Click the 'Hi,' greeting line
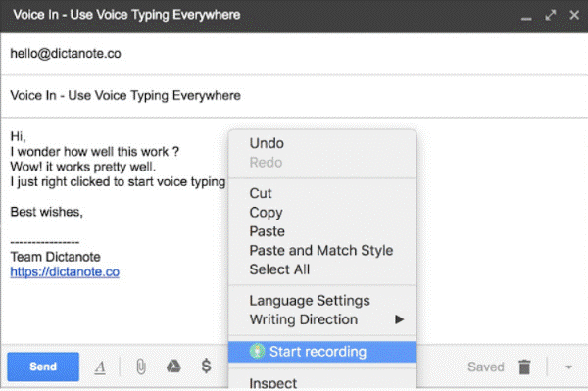Viewport: 588px width, 391px height. tap(18, 136)
